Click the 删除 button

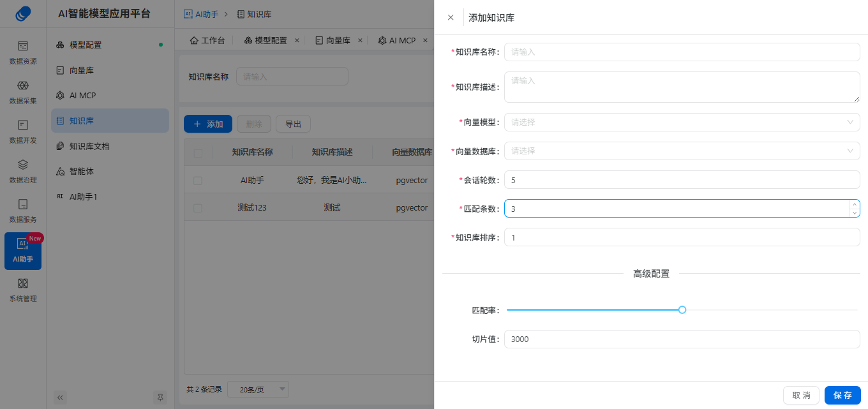pyautogui.click(x=254, y=124)
